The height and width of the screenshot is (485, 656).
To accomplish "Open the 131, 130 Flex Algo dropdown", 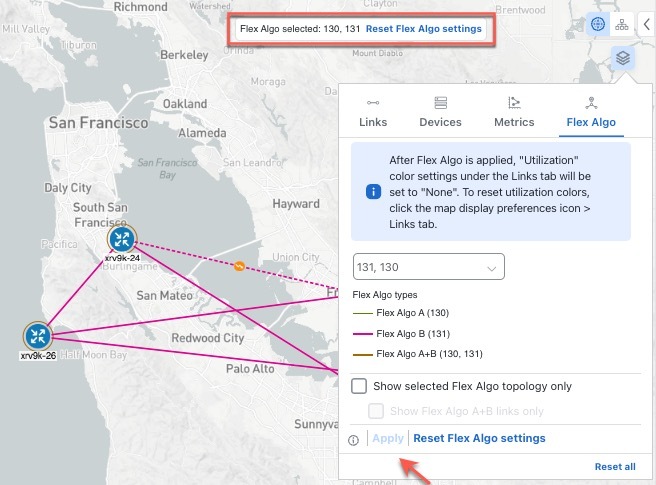I will click(429, 267).
